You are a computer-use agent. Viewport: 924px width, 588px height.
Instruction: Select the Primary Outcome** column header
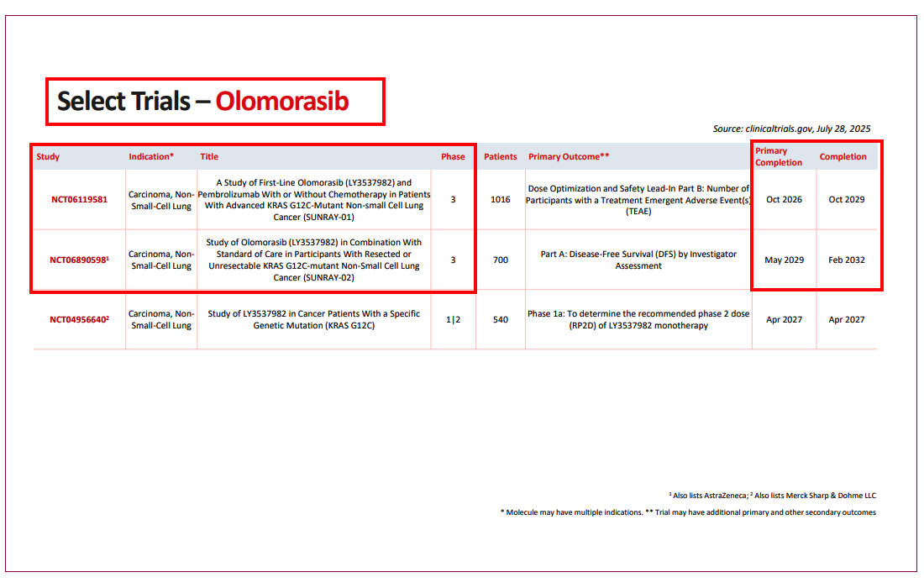569,157
